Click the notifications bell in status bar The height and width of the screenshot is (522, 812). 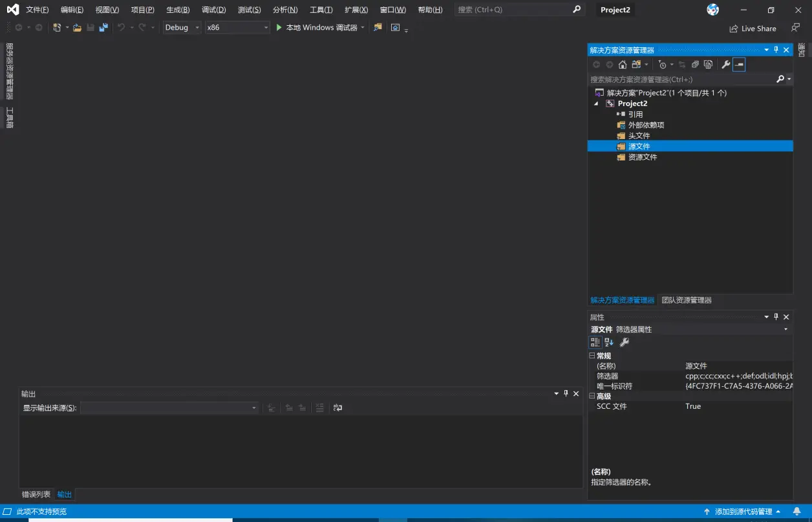[x=796, y=512]
